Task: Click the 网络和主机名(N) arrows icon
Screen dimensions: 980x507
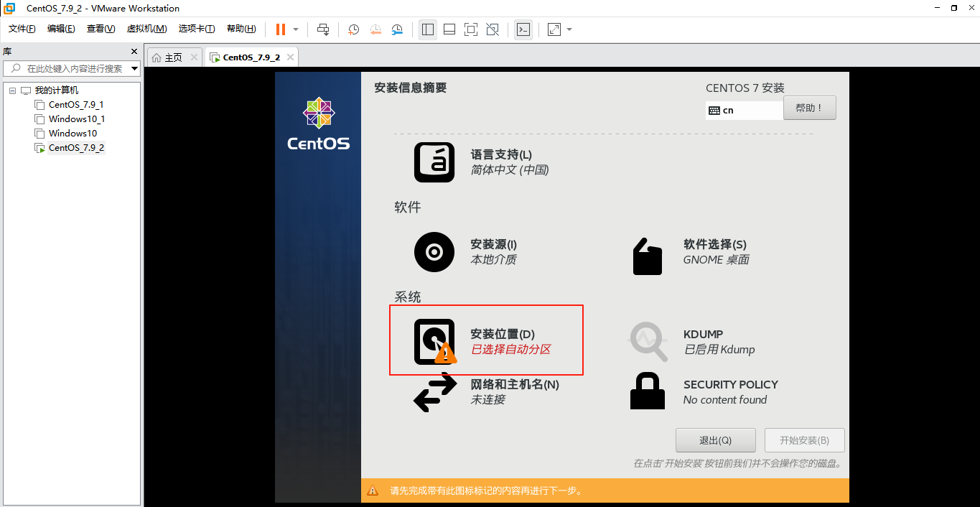Action: pos(436,392)
